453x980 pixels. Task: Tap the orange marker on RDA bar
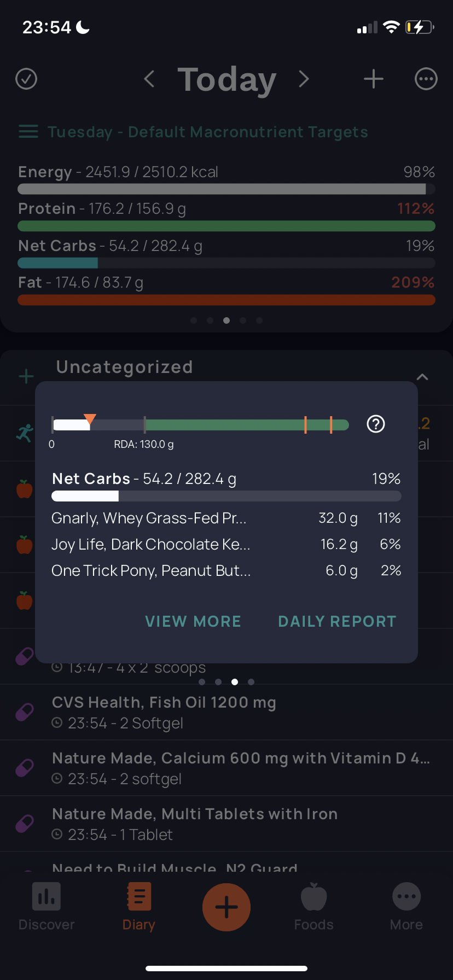[x=90, y=419]
